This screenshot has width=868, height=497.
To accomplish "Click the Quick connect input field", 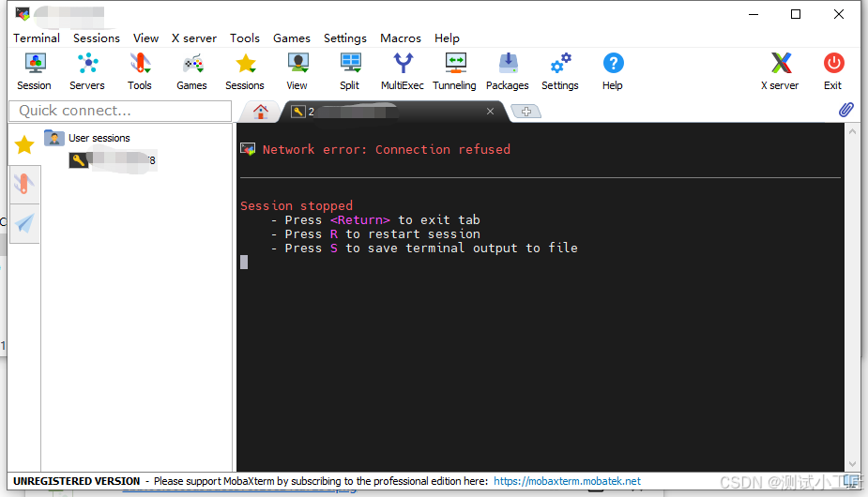I will click(120, 111).
